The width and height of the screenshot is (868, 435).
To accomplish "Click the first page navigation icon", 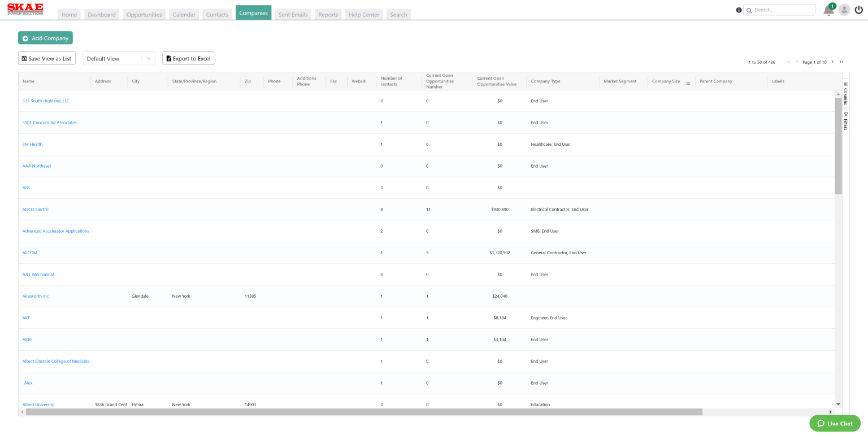I will 788,62.
